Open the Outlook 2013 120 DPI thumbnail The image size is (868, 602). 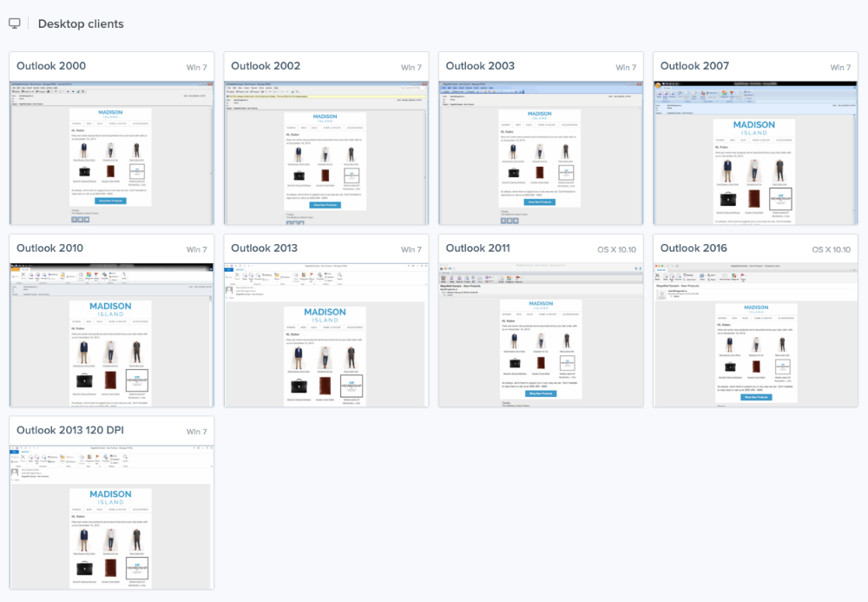pyautogui.click(x=111, y=517)
